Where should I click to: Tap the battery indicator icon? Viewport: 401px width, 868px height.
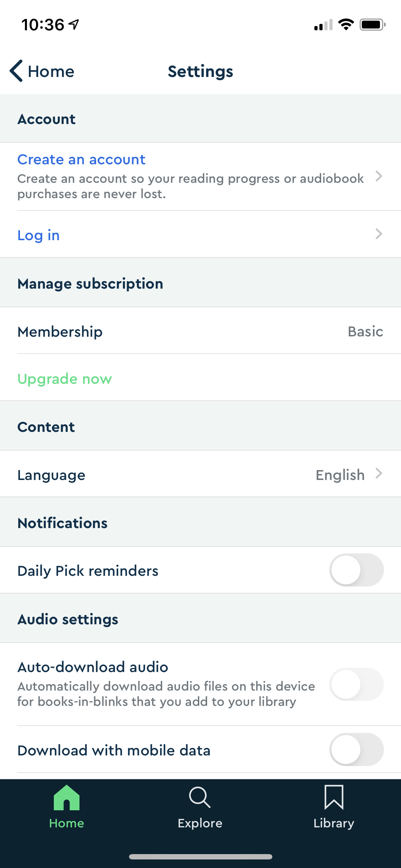(372, 25)
